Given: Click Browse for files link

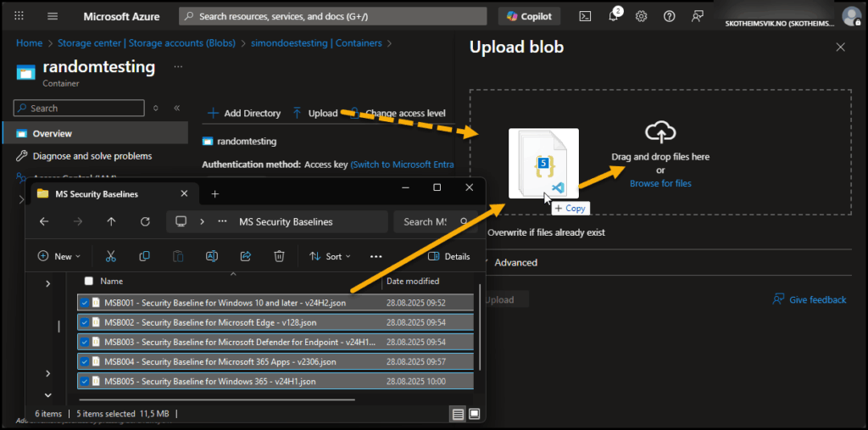Looking at the screenshot, I should [x=660, y=183].
